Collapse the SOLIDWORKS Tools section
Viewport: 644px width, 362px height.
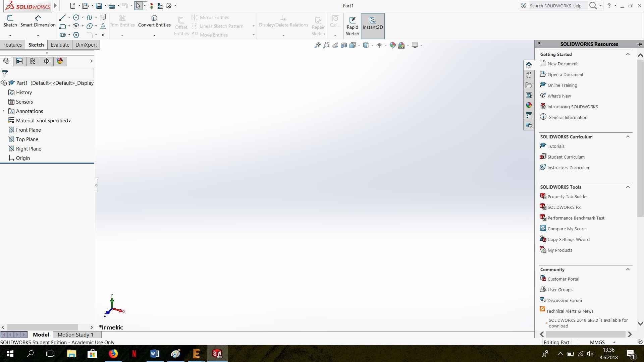point(628,187)
